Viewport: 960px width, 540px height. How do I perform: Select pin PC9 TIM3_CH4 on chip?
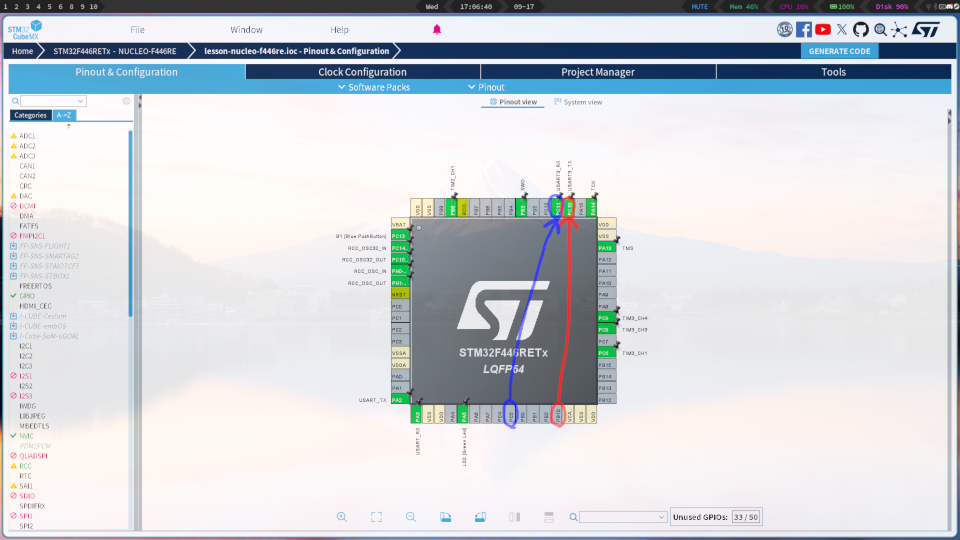click(x=607, y=318)
